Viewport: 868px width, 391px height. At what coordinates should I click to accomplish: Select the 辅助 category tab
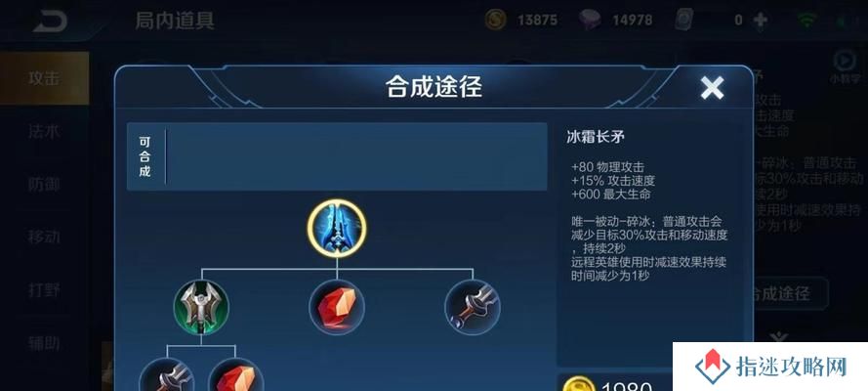44,343
